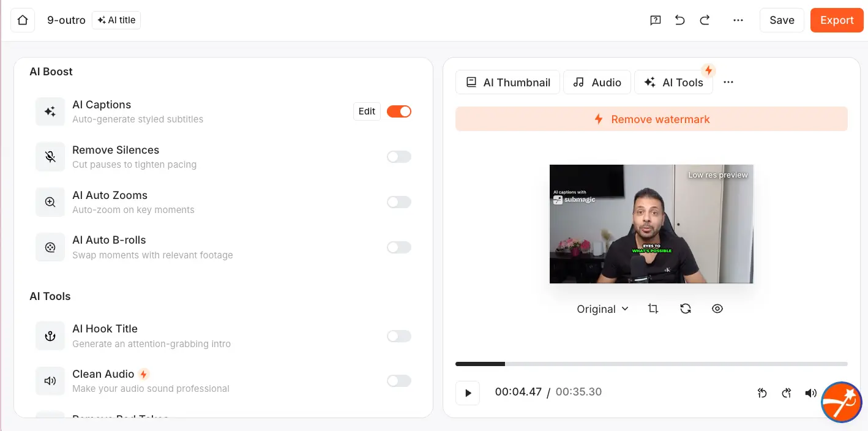Undo the last change

(x=679, y=20)
